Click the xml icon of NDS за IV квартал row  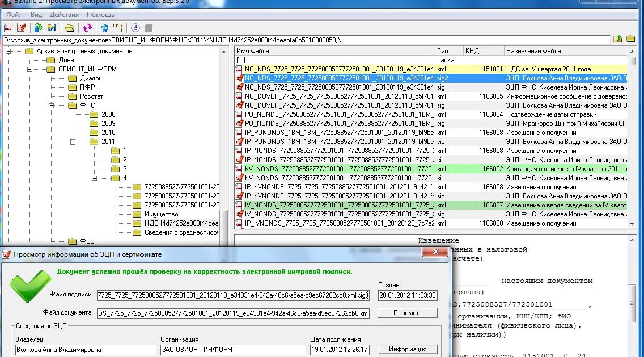tap(239, 69)
